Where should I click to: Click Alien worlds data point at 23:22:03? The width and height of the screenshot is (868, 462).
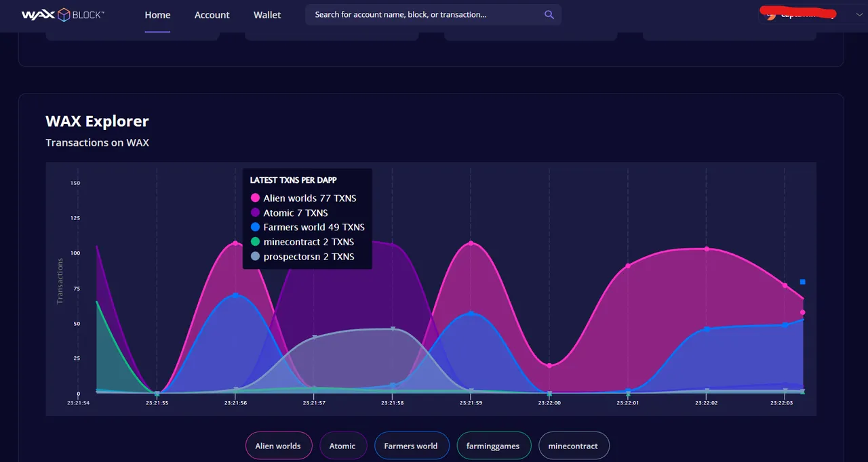(x=785, y=285)
